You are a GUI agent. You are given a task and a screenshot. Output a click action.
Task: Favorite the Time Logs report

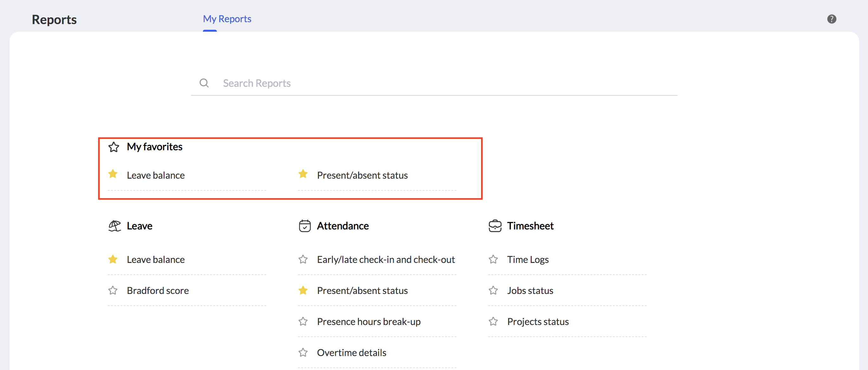493,259
